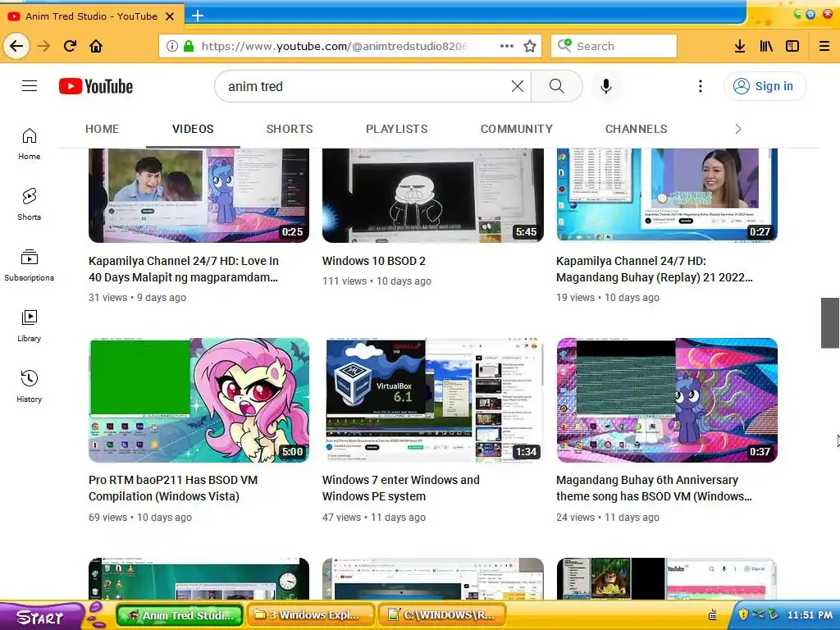Show more channel tabs with right chevron
840x630 pixels.
[737, 129]
